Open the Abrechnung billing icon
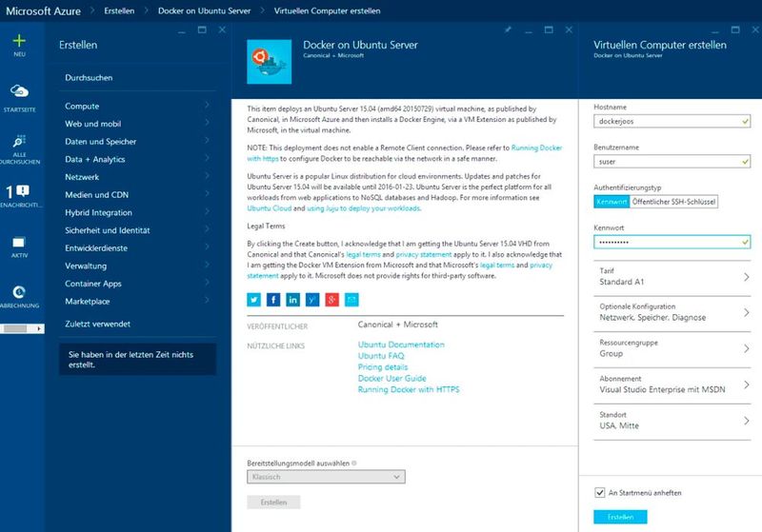 tap(19, 292)
